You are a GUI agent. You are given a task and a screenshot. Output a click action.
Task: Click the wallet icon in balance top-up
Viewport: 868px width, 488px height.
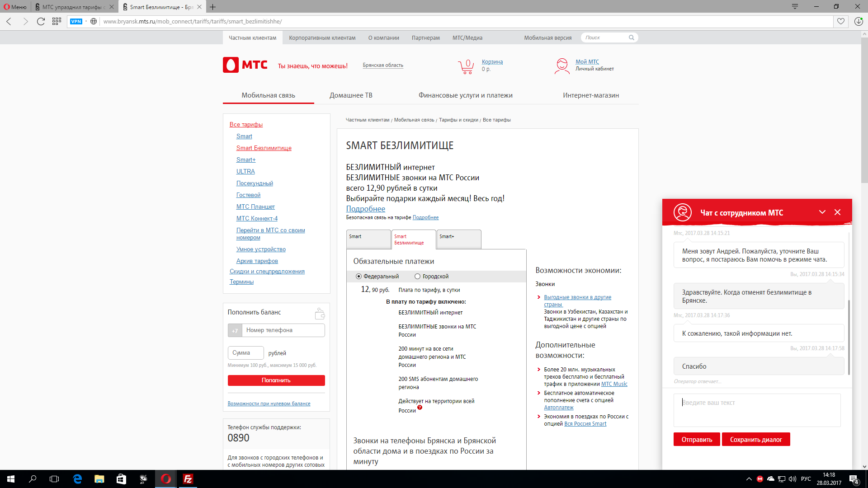click(320, 313)
